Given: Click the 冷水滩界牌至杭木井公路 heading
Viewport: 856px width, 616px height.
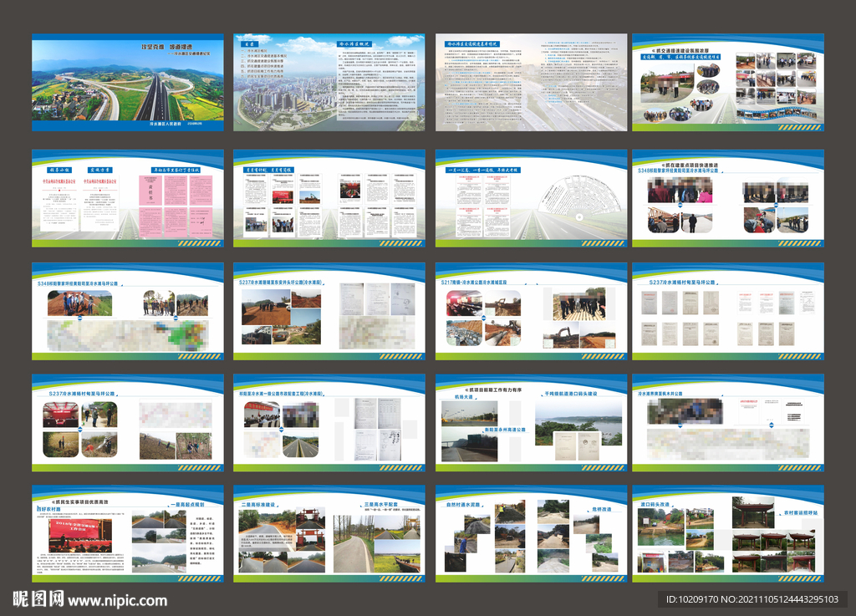Looking at the screenshot, I should 660,394.
